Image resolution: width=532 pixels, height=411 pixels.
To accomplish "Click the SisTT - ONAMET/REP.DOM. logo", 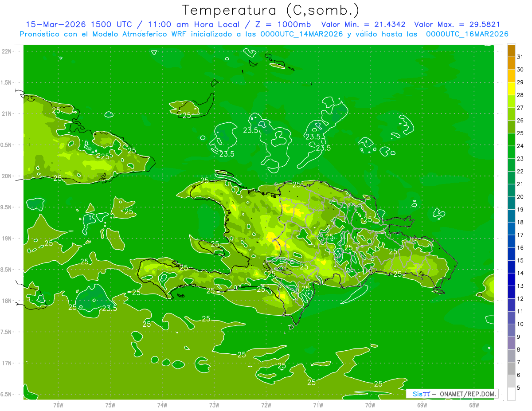I will coord(452,394).
